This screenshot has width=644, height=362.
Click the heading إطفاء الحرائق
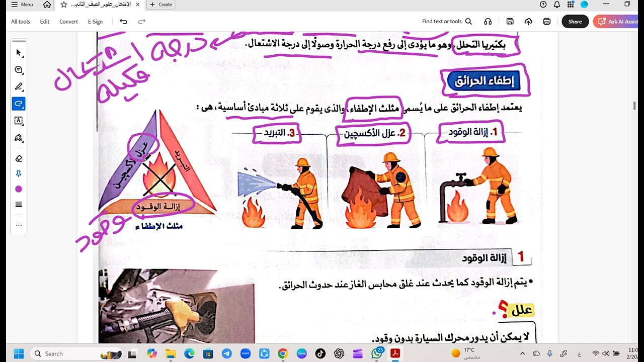click(x=485, y=81)
